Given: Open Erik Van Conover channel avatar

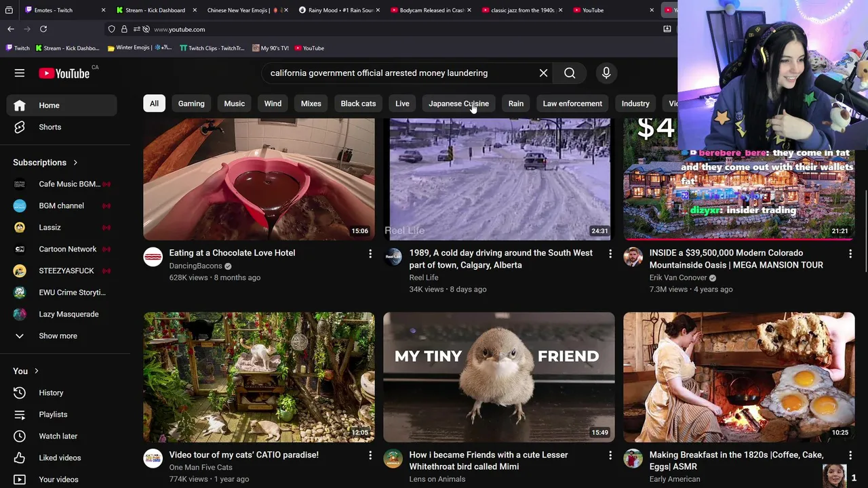Looking at the screenshot, I should point(633,257).
